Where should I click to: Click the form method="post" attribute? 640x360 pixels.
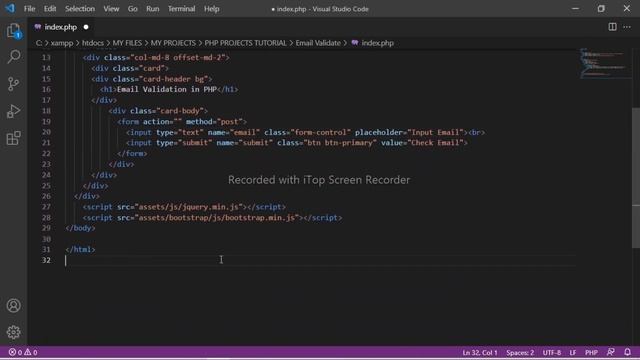point(214,122)
